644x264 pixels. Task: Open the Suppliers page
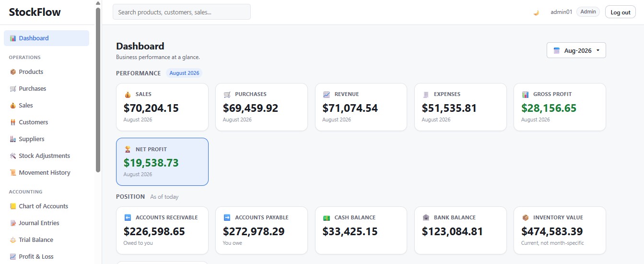pyautogui.click(x=47, y=139)
